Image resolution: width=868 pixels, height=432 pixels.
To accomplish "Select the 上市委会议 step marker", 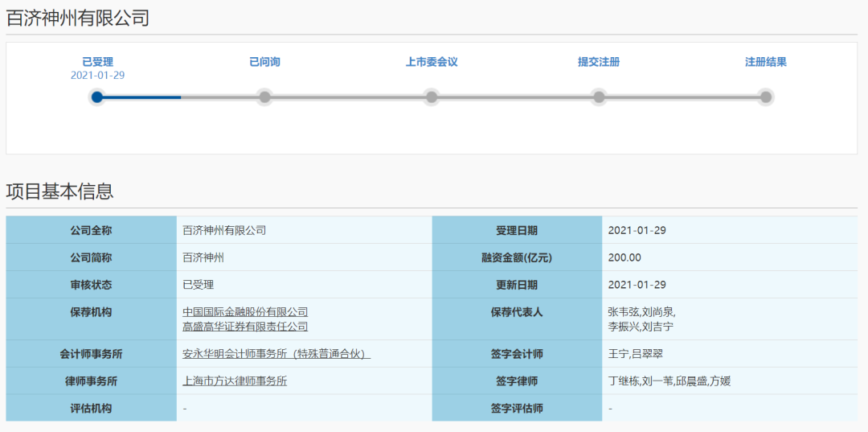I will point(432,97).
